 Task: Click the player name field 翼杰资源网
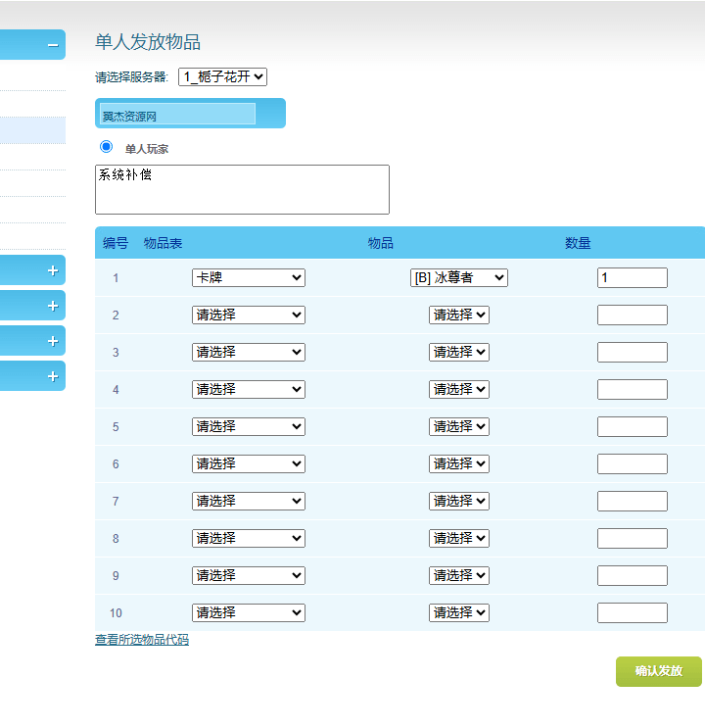(x=178, y=114)
